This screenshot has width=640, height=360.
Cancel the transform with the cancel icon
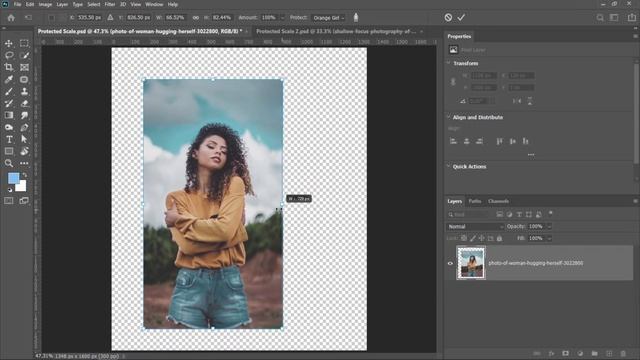point(448,18)
